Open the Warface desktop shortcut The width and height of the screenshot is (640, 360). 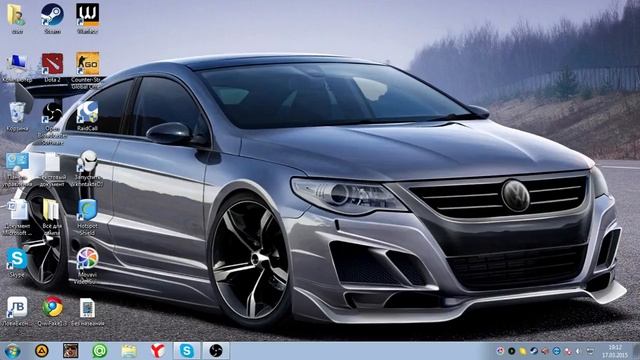[x=87, y=16]
